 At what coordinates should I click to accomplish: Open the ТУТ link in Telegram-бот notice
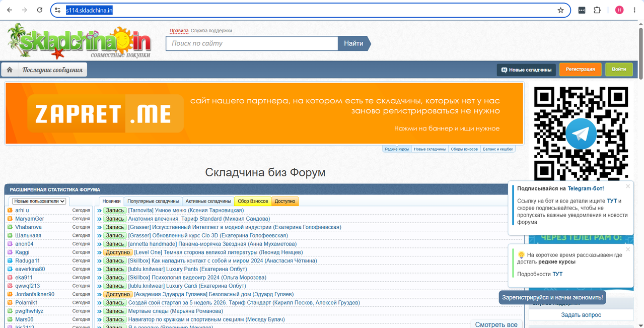pos(612,201)
